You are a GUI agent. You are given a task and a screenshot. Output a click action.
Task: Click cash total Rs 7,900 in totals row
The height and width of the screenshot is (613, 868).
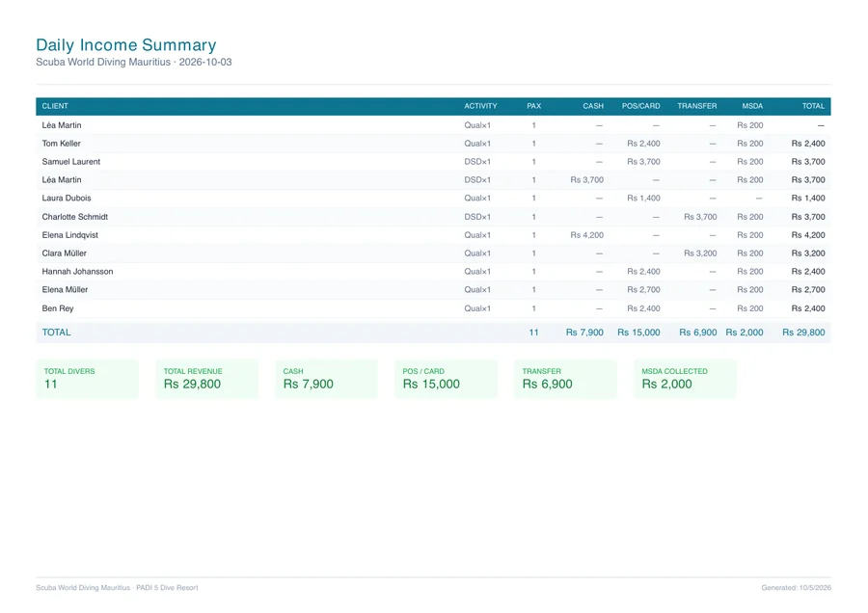(x=584, y=332)
